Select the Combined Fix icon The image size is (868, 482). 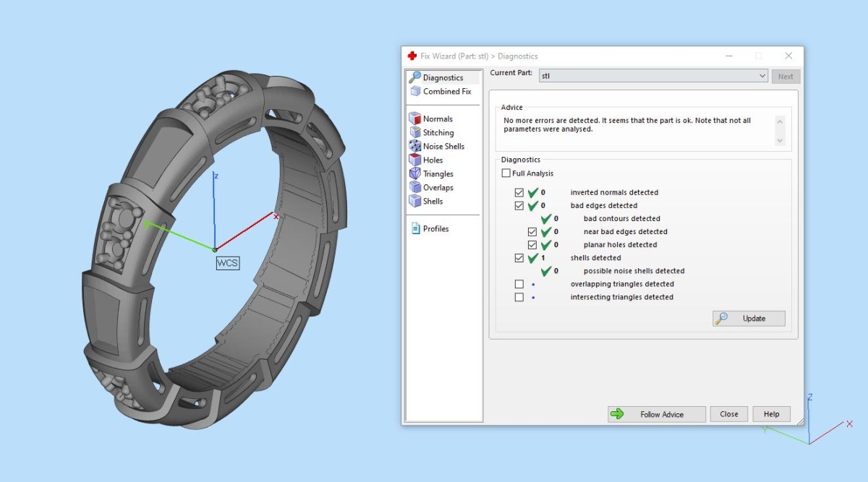point(415,92)
